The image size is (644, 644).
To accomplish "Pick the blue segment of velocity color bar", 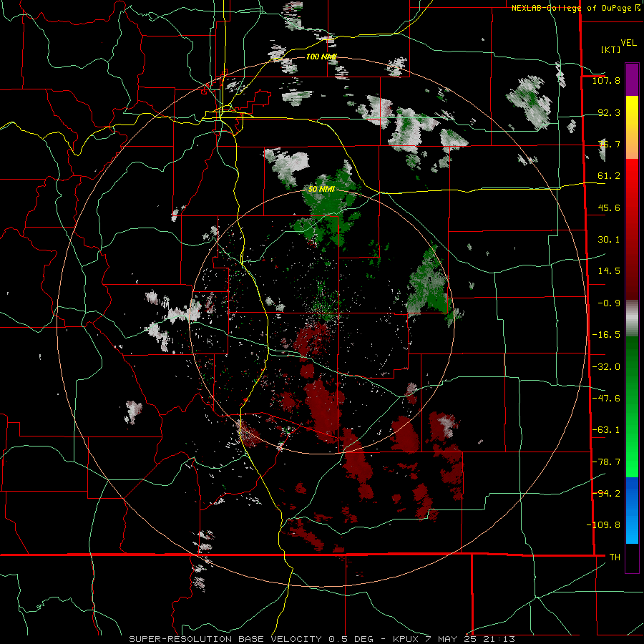I will click(632, 510).
